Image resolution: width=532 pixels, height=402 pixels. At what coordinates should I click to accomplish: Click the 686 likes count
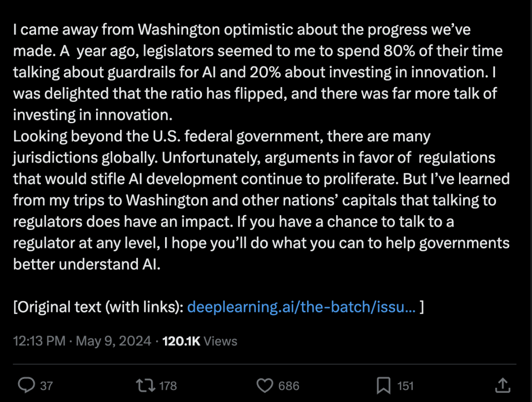pos(289,386)
